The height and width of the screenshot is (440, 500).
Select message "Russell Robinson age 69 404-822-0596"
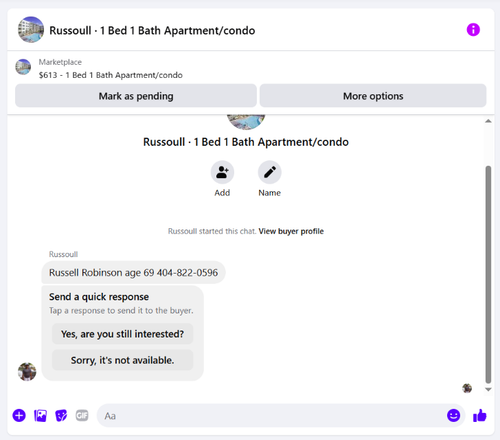click(133, 273)
